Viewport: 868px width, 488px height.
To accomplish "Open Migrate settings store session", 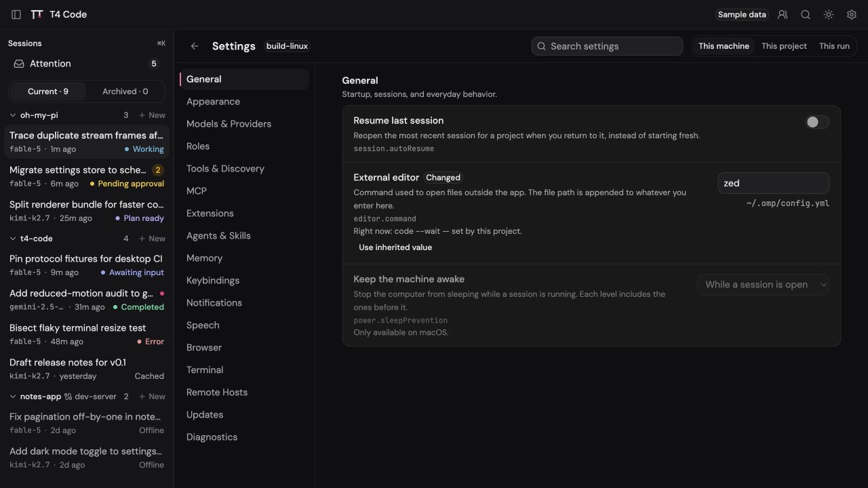I will point(87,176).
